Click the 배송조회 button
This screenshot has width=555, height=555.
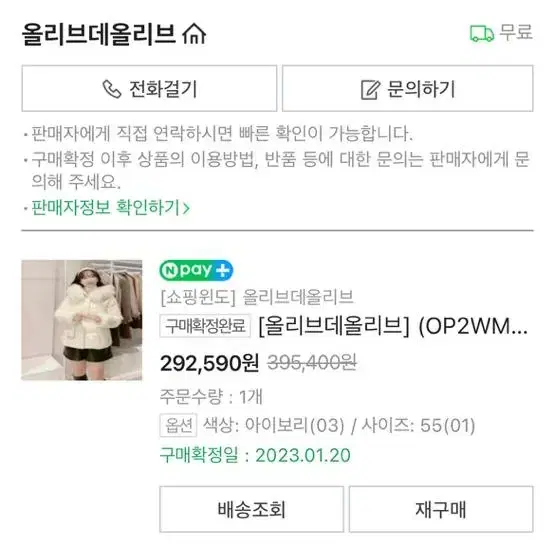point(251,509)
